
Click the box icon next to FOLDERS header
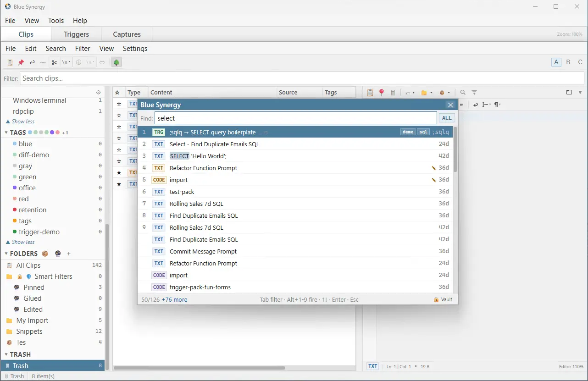(45, 254)
